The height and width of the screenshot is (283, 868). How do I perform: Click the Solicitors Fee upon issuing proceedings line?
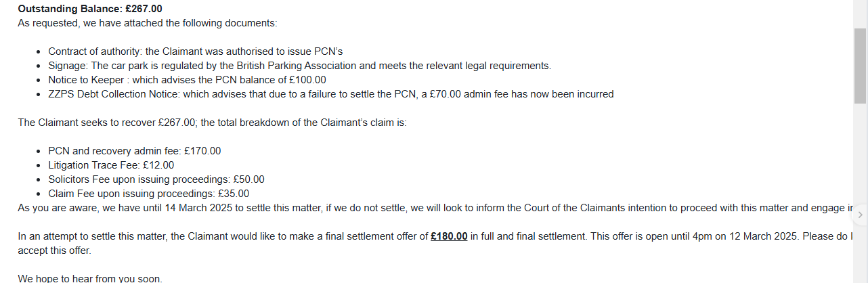(156, 179)
